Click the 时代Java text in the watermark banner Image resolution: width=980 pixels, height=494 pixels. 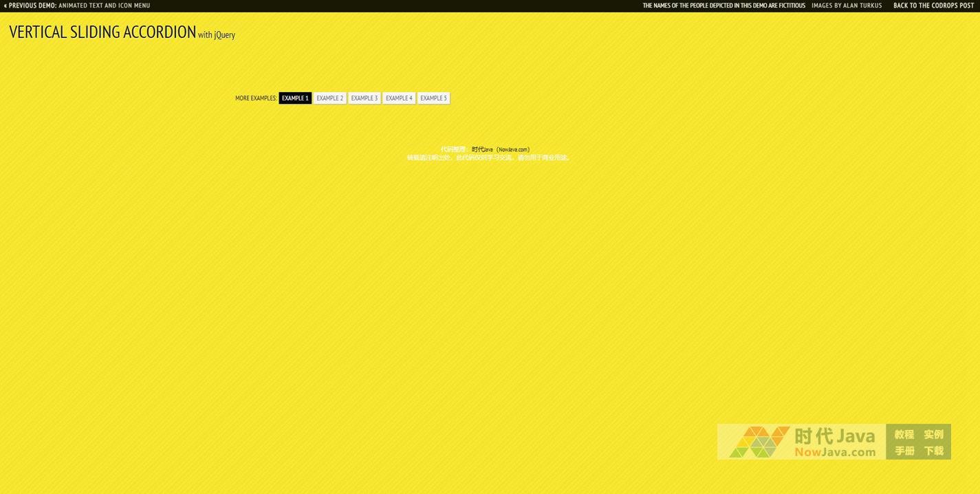(834, 436)
